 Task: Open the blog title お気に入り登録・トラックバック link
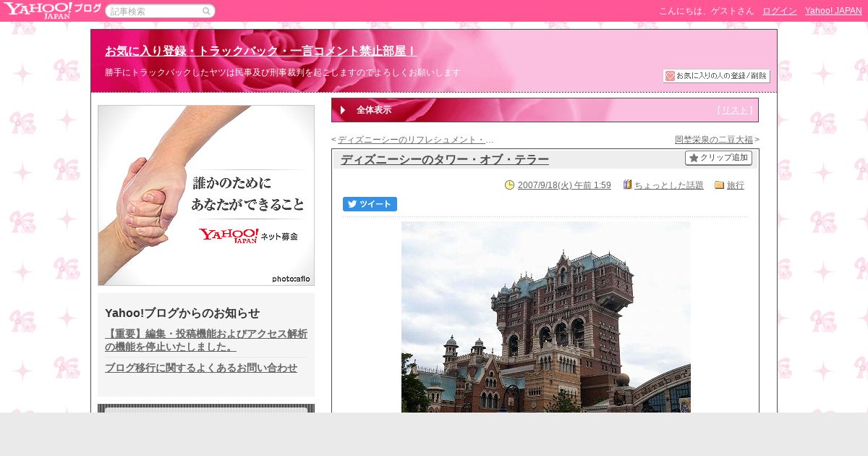pyautogui.click(x=261, y=51)
